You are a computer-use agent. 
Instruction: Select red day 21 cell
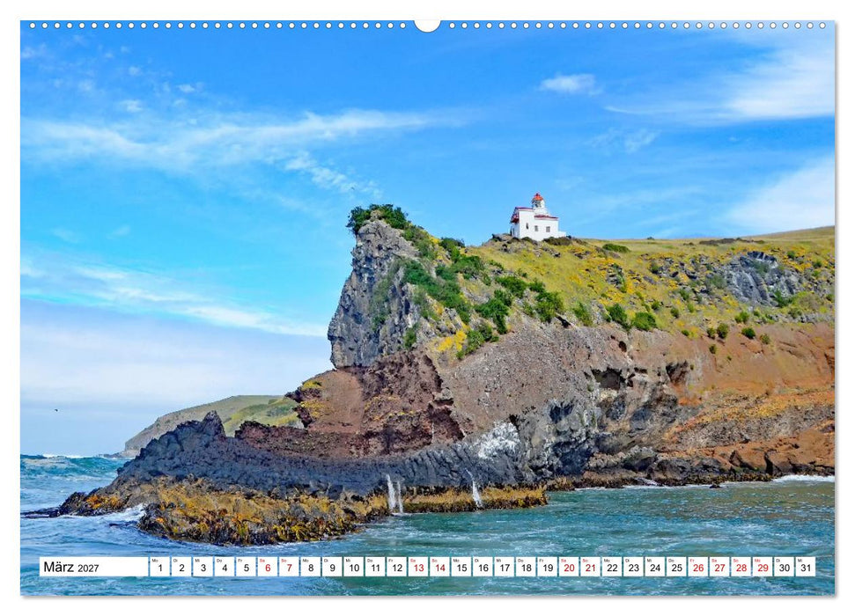coord(590,567)
